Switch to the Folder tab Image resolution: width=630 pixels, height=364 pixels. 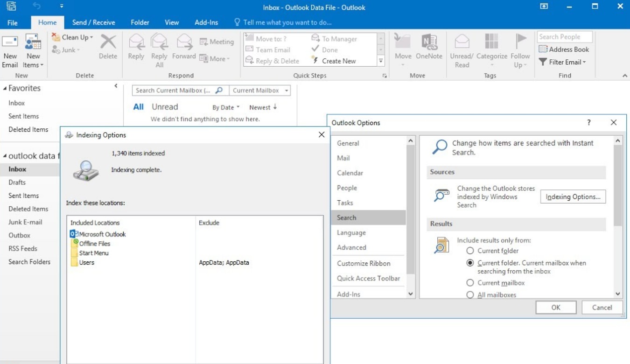(140, 22)
